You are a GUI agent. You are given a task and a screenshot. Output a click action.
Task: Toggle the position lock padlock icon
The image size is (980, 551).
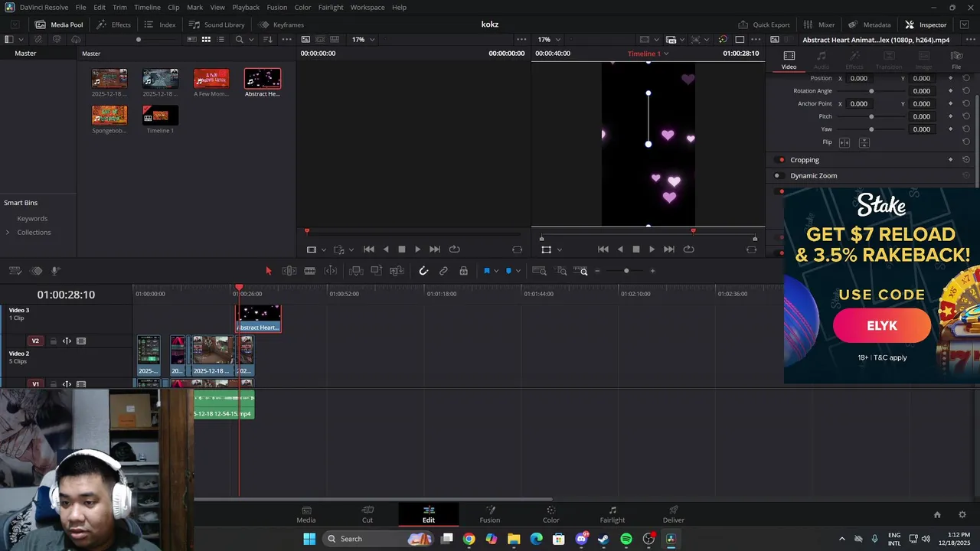[463, 271]
